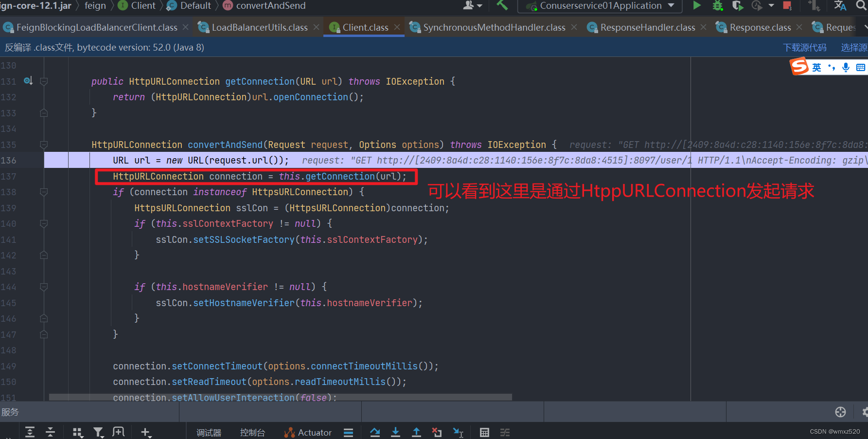This screenshot has height=439, width=868.
Task: Open evaluate expression calculator icon
Action: point(484,432)
